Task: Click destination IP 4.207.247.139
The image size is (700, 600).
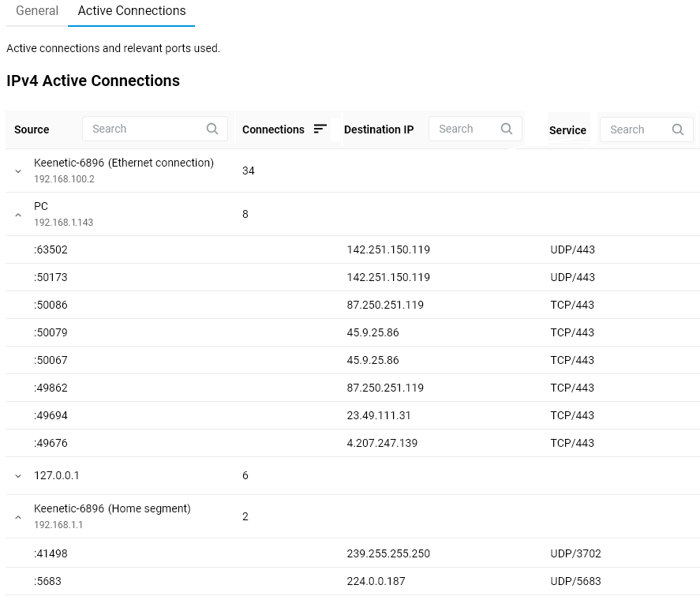Action: pyautogui.click(x=382, y=443)
